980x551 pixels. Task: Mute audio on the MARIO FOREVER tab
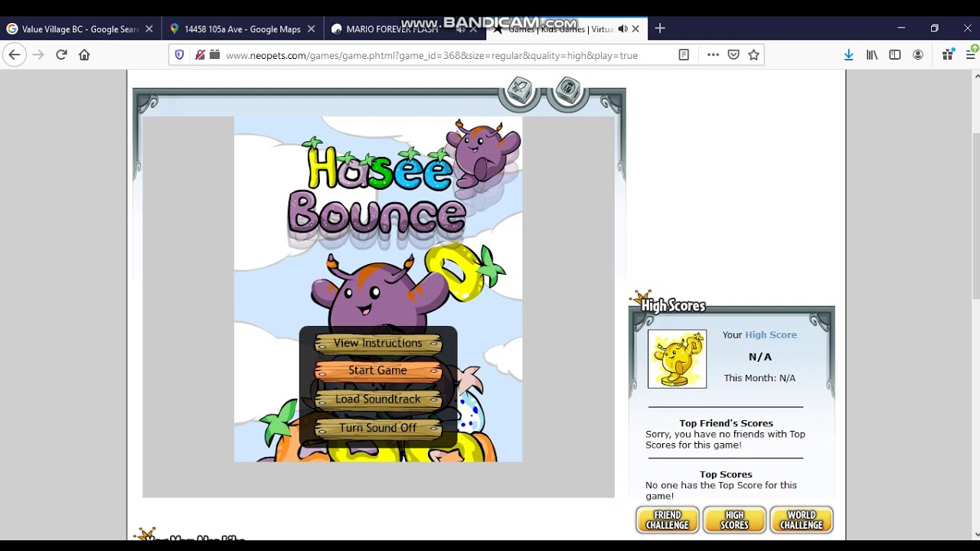460,29
